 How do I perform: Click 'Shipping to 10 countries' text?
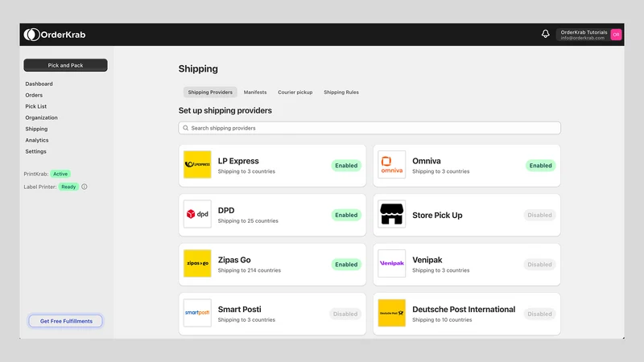click(442, 319)
